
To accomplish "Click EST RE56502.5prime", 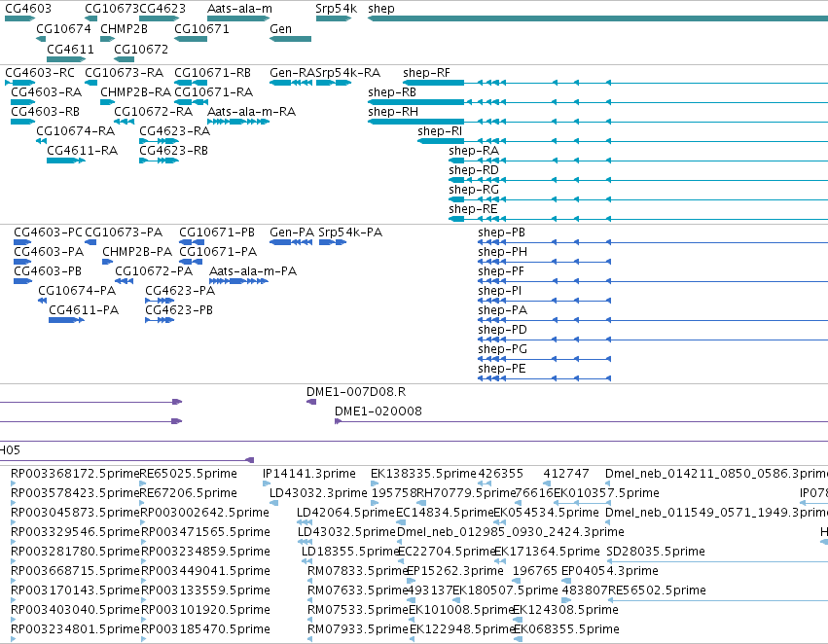I will pos(657,590).
